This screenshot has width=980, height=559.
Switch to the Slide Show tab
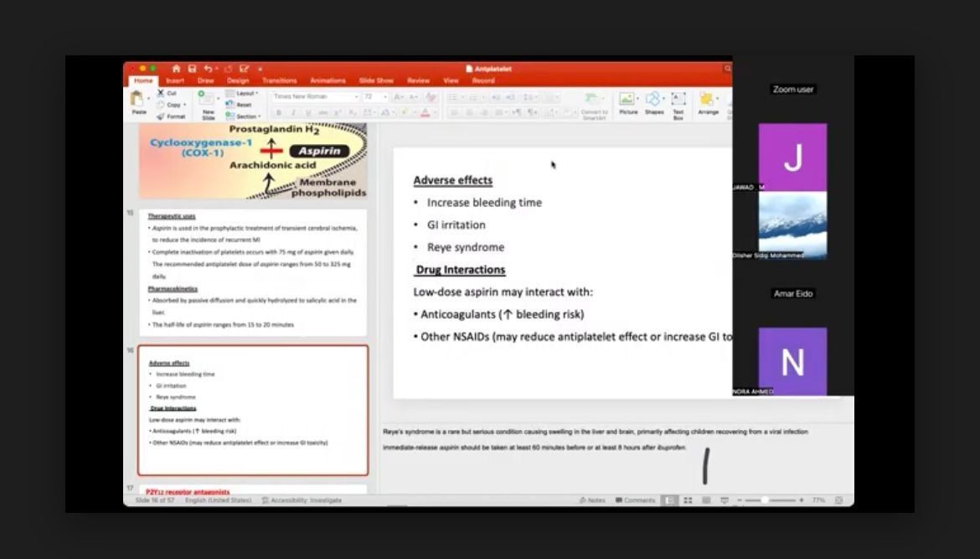coord(376,81)
